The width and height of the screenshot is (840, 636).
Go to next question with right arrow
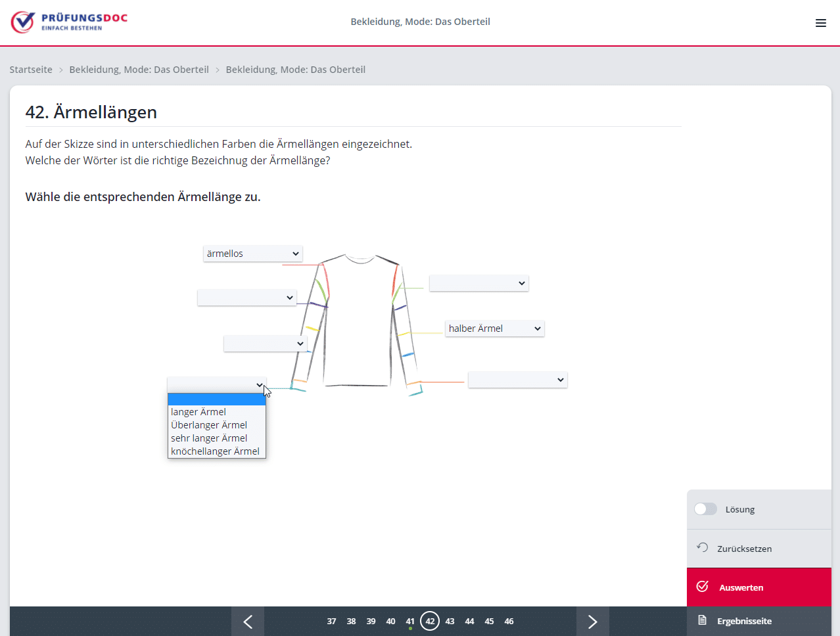[x=592, y=622]
